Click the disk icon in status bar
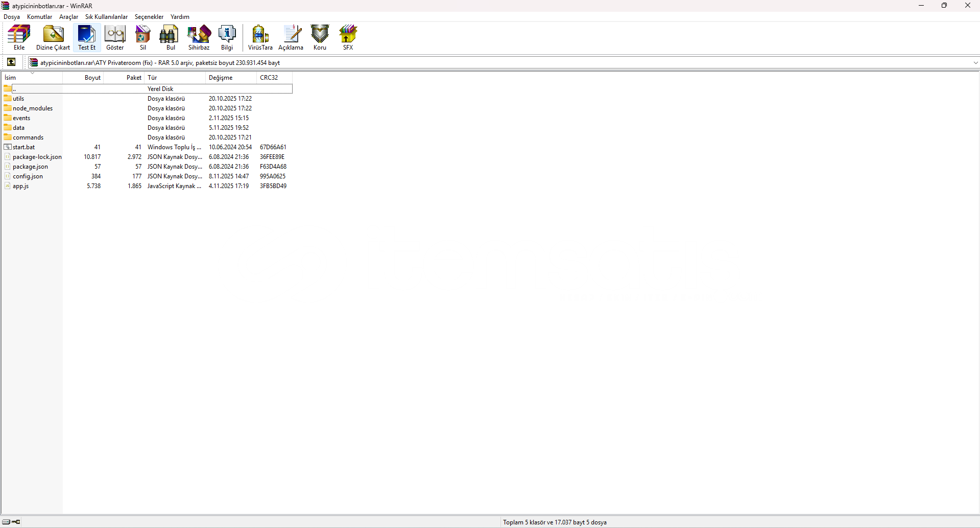This screenshot has height=528, width=980. click(x=6, y=522)
